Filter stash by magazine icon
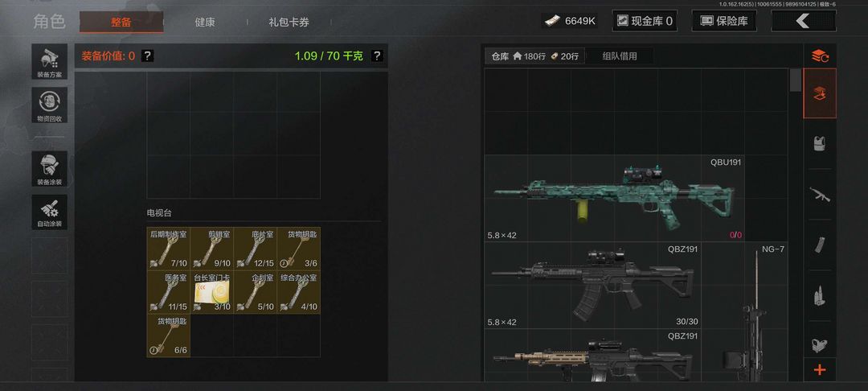868x391 pixels. click(820, 245)
